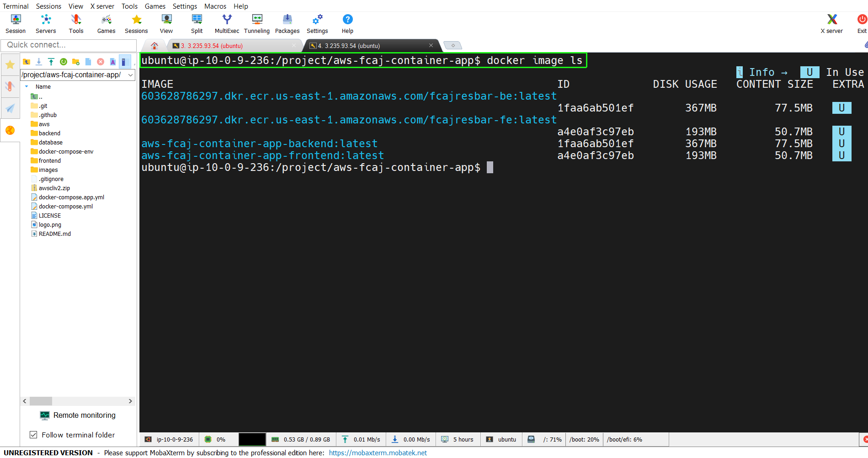Open the Games menu in menu bar

[155, 6]
